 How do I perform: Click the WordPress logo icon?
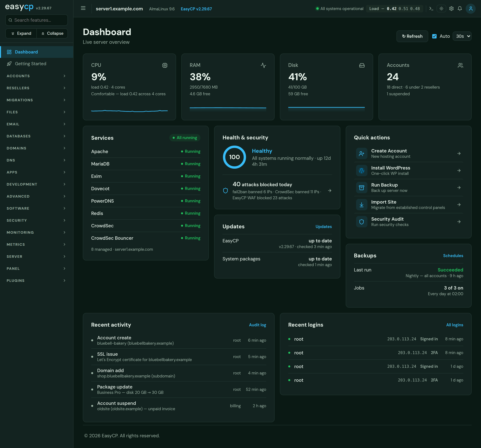pyautogui.click(x=361, y=171)
